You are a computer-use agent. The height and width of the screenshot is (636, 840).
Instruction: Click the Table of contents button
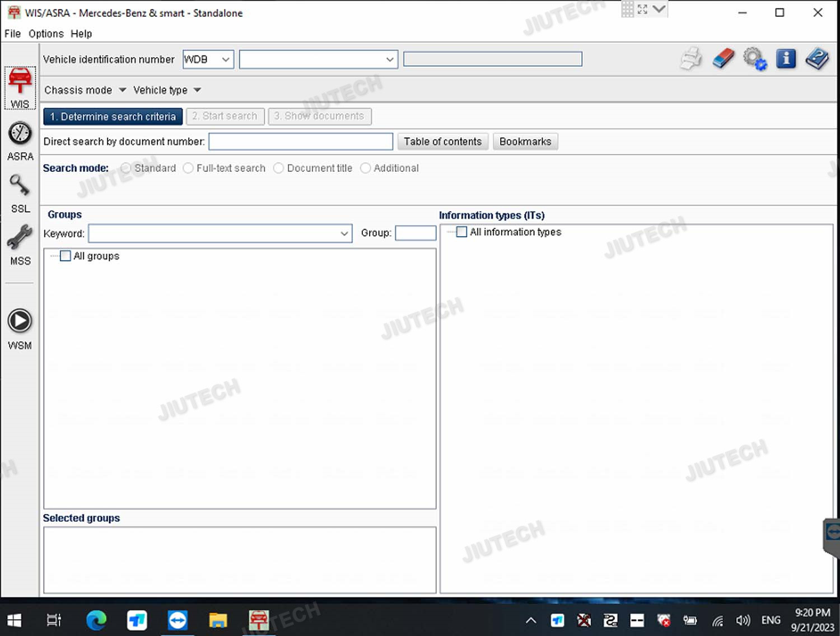442,142
